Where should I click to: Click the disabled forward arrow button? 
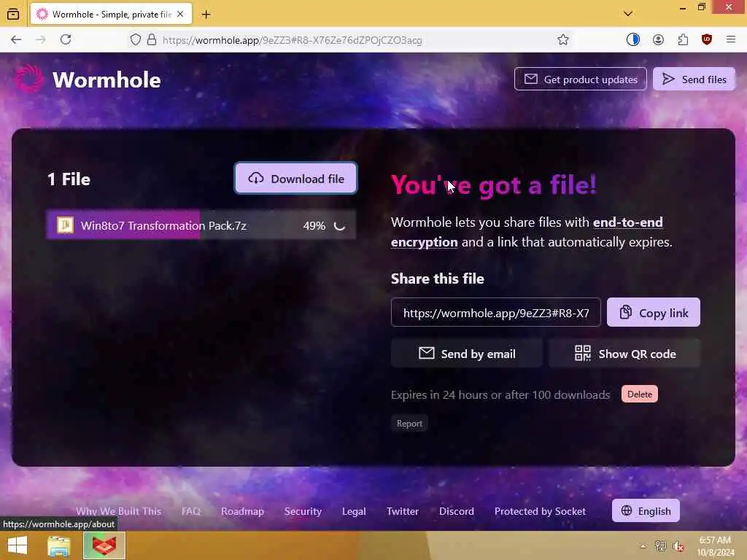click(x=41, y=39)
